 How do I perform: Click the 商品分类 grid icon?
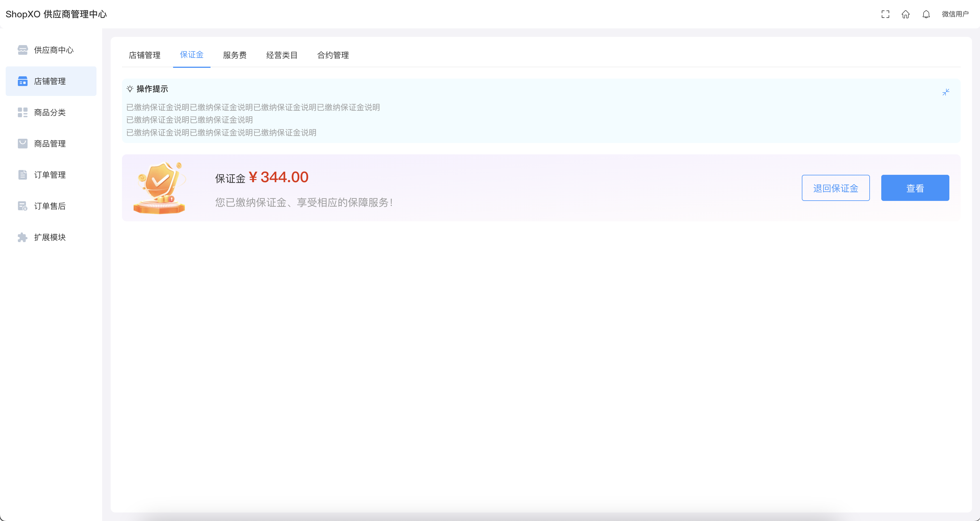23,112
